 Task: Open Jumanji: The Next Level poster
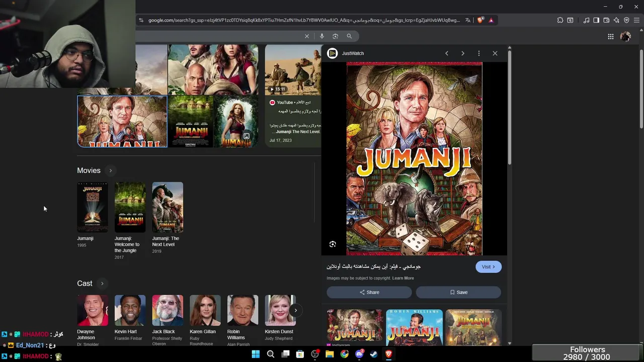(x=168, y=207)
